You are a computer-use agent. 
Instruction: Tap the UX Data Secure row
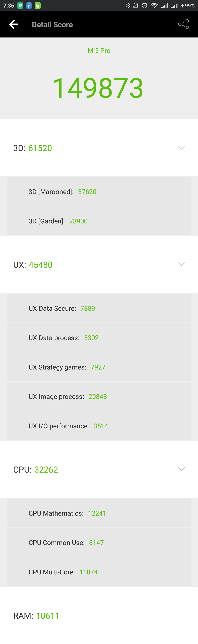click(99, 308)
